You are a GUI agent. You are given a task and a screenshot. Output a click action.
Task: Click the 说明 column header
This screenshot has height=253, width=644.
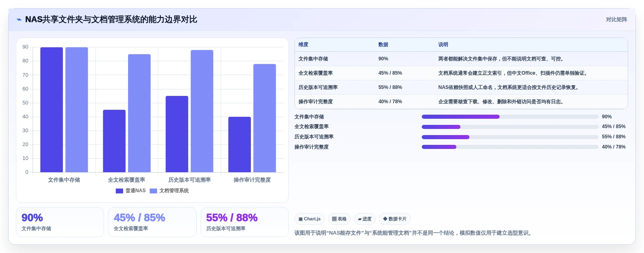point(443,45)
